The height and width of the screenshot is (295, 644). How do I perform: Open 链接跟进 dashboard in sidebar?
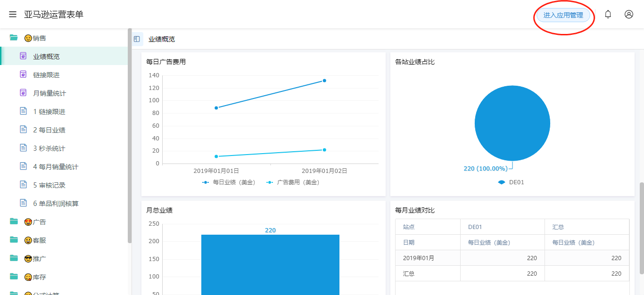64,74
